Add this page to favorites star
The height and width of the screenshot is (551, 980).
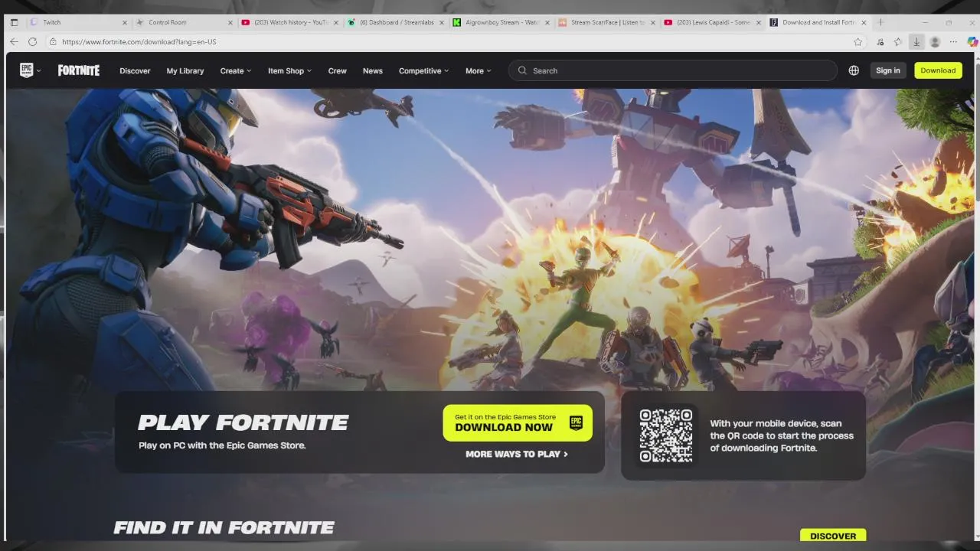tap(858, 42)
